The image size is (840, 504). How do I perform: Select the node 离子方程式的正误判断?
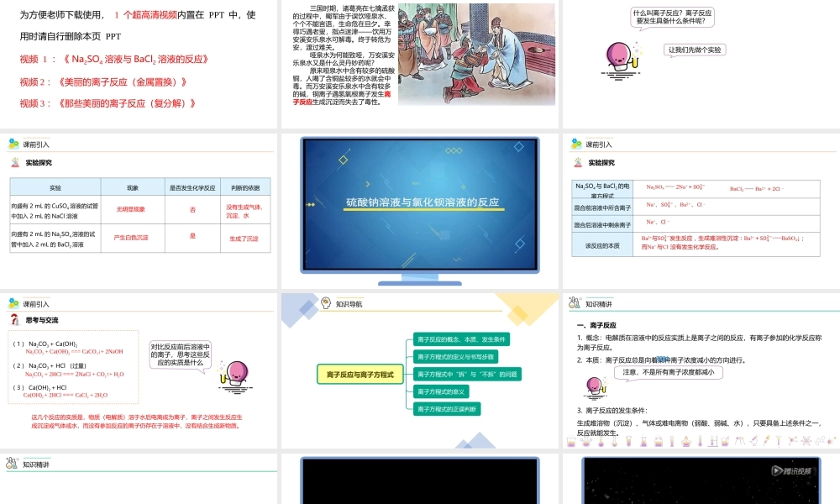tap(447, 409)
